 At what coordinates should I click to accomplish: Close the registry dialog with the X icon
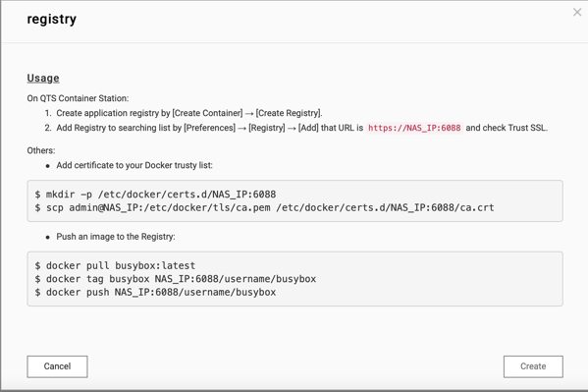click(x=577, y=13)
